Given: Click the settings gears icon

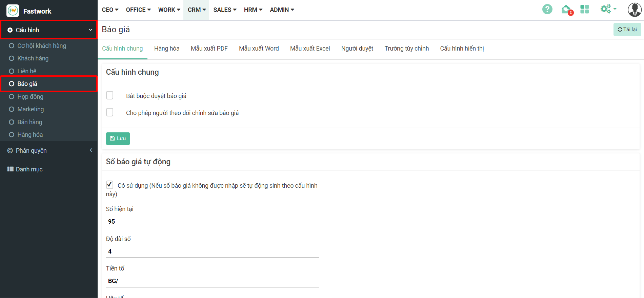Looking at the screenshot, I should click(606, 9).
